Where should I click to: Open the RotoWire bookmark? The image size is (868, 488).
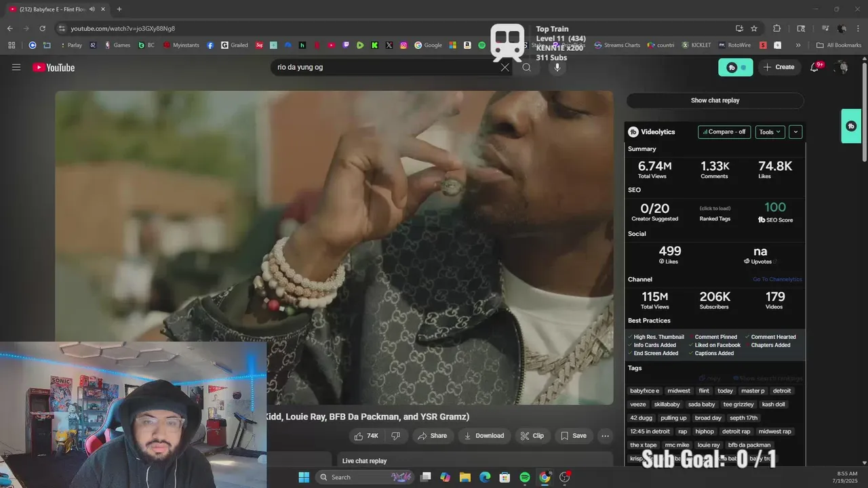(x=733, y=45)
